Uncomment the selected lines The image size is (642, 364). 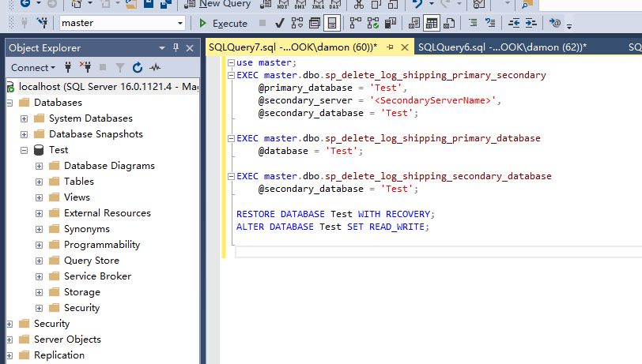tap(490, 23)
